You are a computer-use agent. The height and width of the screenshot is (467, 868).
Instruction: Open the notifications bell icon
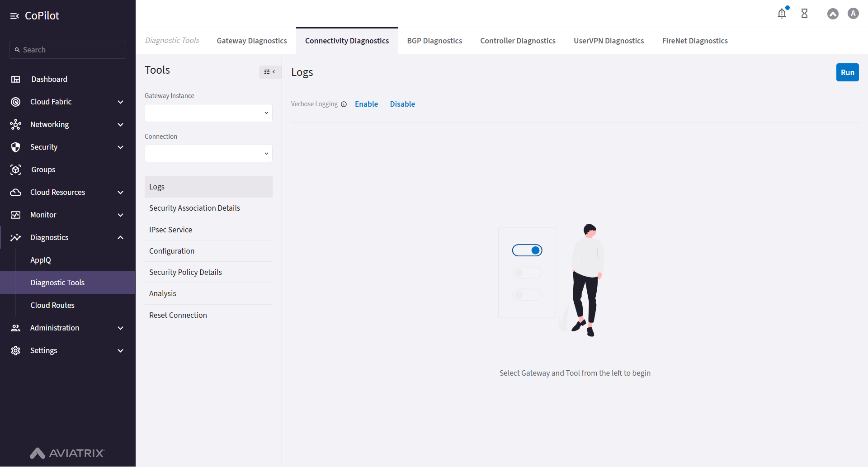coord(782,14)
